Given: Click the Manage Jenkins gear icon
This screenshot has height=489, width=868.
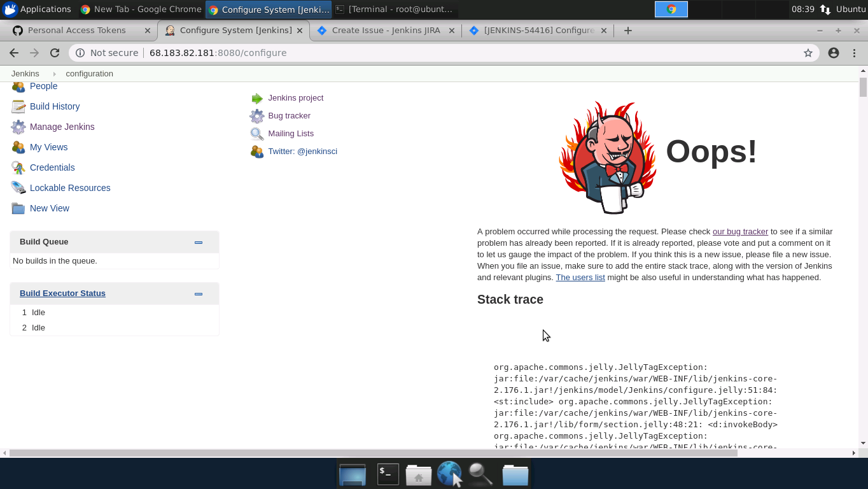Looking at the screenshot, I should coord(18,127).
